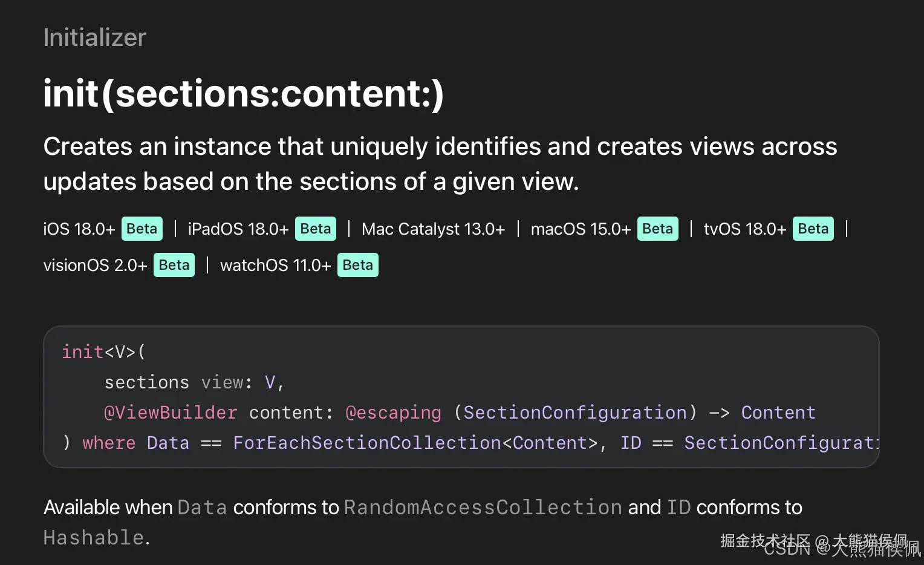Viewport: 924px width, 565px height.
Task: Click the watchOS 11.0+ Beta badge
Action: (x=358, y=265)
